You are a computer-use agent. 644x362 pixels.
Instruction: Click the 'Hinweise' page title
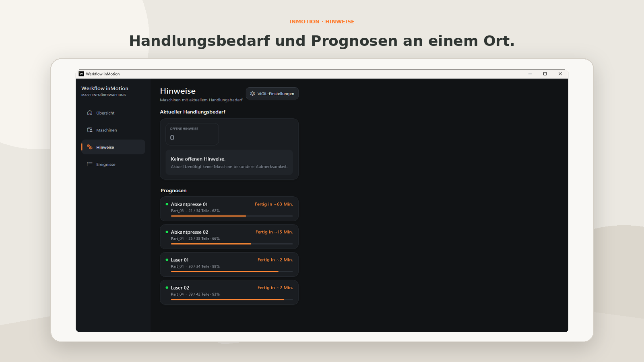tap(178, 91)
